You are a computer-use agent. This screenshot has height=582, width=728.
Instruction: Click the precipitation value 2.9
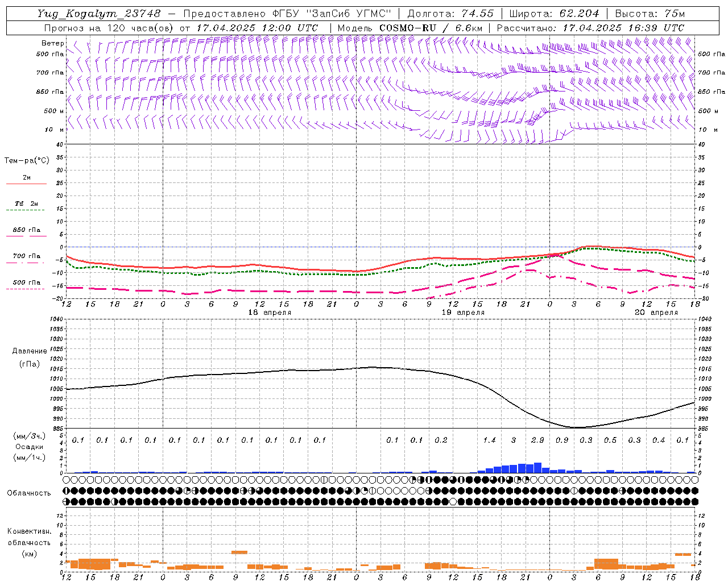pyautogui.click(x=537, y=440)
